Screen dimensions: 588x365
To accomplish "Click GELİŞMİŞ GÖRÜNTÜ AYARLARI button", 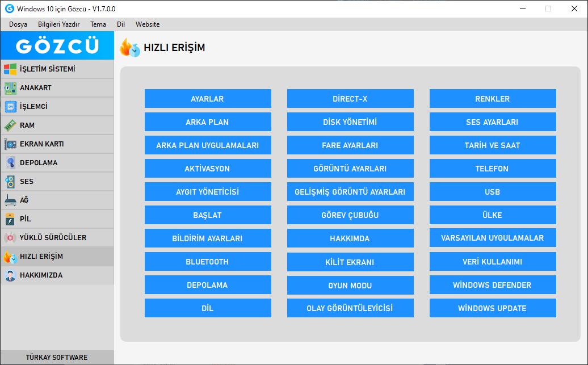I will [x=350, y=192].
